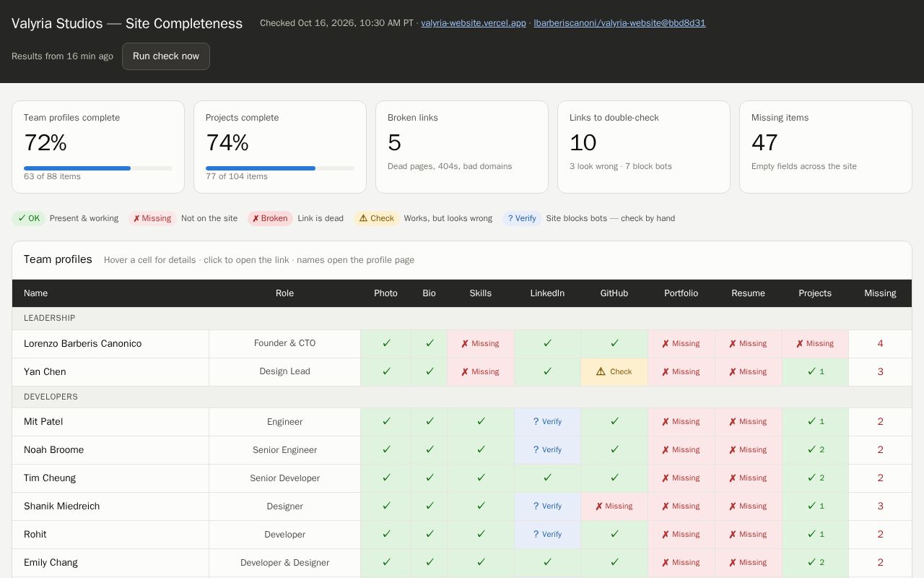Click Emily Chang's GitHub checkmark cell
The width and height of the screenshot is (924, 578).
[x=614, y=563]
